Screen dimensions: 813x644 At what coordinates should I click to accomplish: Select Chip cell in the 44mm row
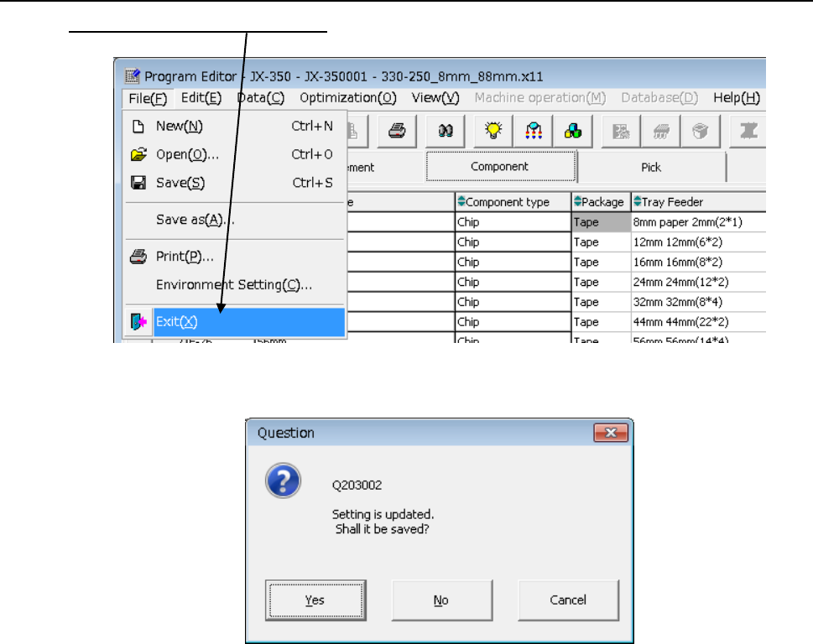pyautogui.click(x=513, y=322)
